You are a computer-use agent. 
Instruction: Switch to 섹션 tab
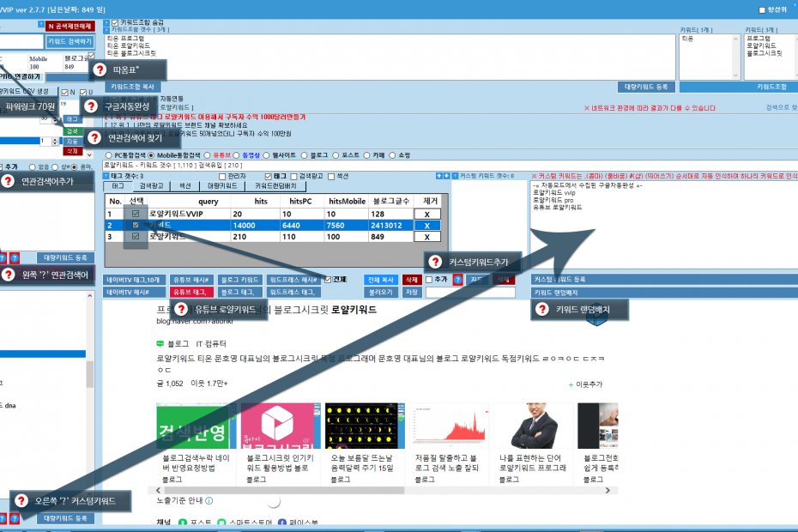[184, 186]
